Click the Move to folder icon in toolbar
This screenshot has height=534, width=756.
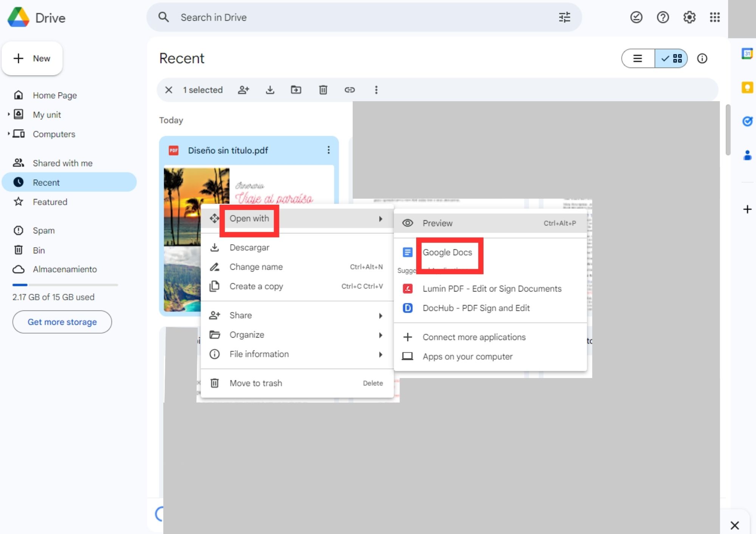[x=296, y=90]
